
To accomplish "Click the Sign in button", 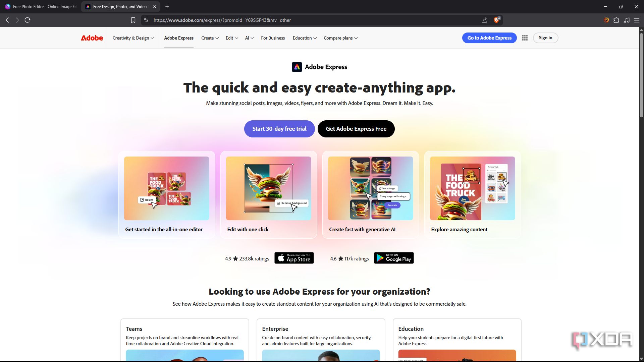I will pyautogui.click(x=545, y=38).
